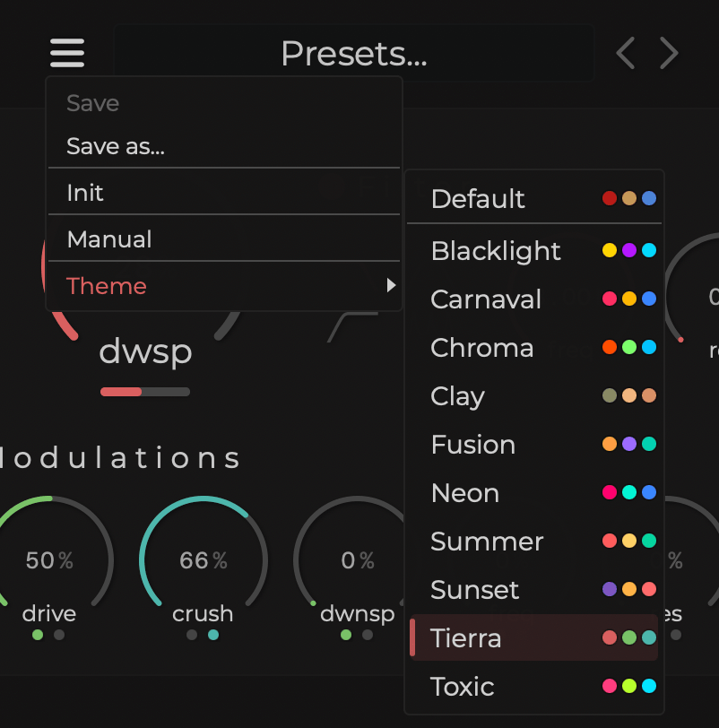Expand the Theme submenu

tap(391, 285)
